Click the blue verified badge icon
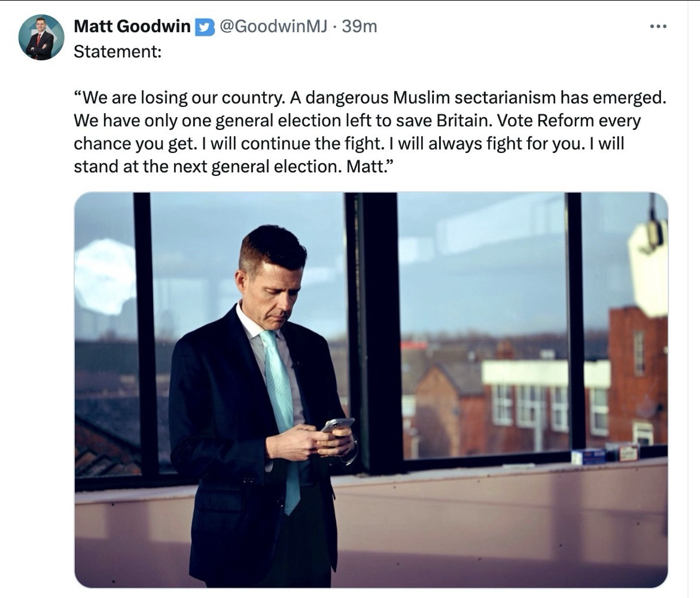 [205, 27]
